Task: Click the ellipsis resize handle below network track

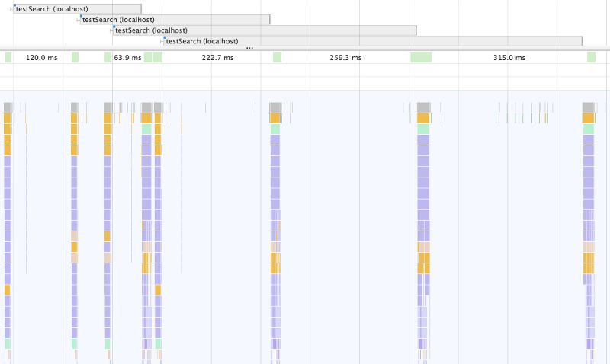Action: coord(249,48)
